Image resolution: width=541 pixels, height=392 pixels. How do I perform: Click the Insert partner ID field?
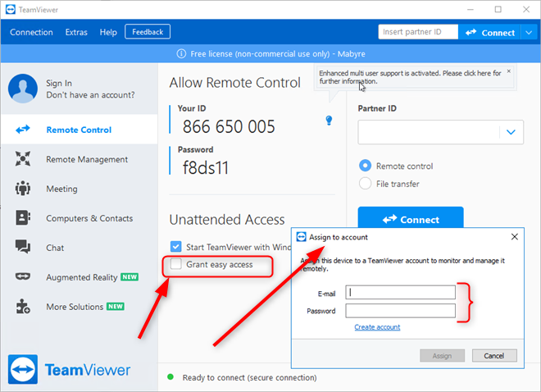pos(418,32)
